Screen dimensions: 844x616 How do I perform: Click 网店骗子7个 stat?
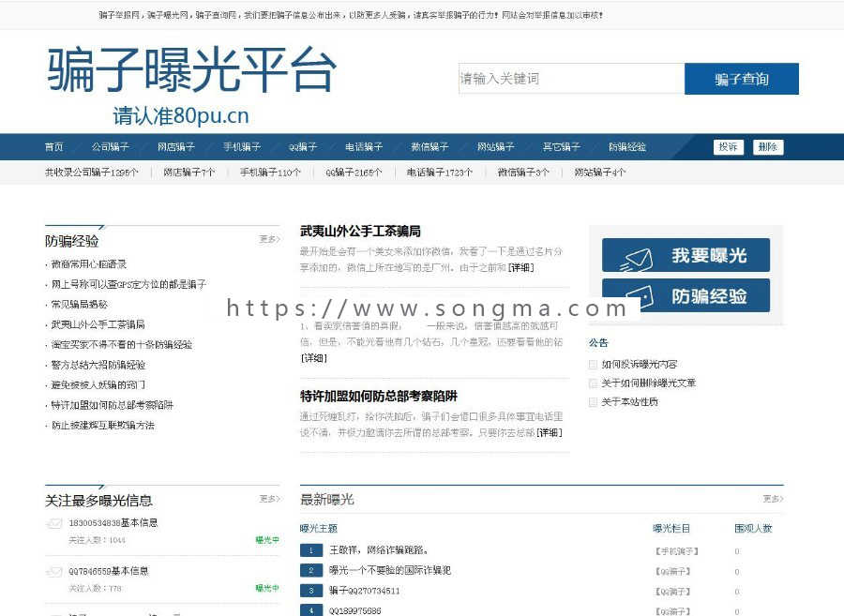[x=188, y=173]
